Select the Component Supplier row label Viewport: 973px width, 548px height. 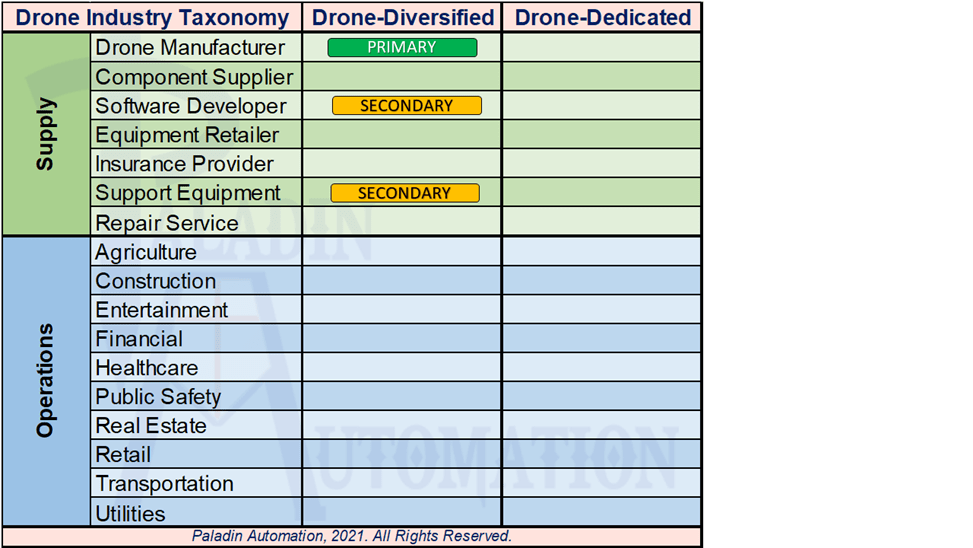click(194, 77)
